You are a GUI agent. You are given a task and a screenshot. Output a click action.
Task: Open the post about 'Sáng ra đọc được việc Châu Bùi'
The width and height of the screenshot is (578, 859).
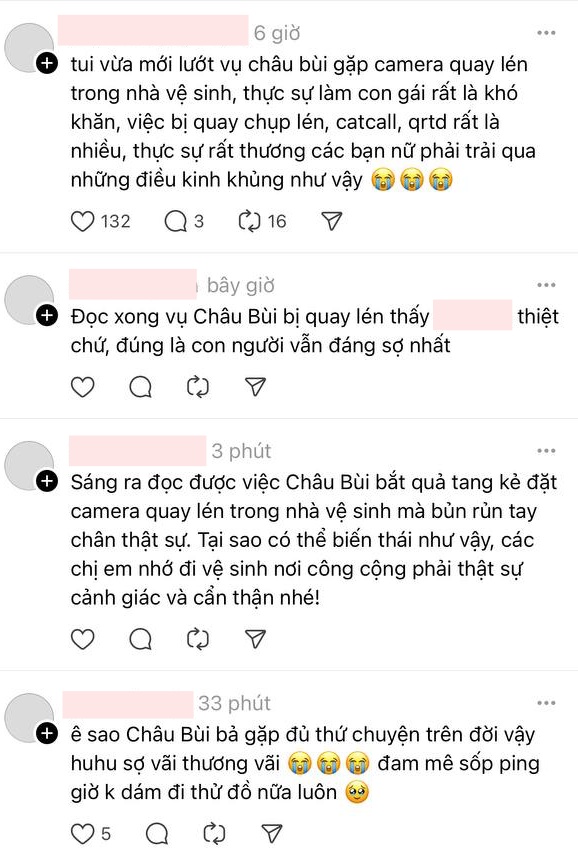(x=314, y=540)
